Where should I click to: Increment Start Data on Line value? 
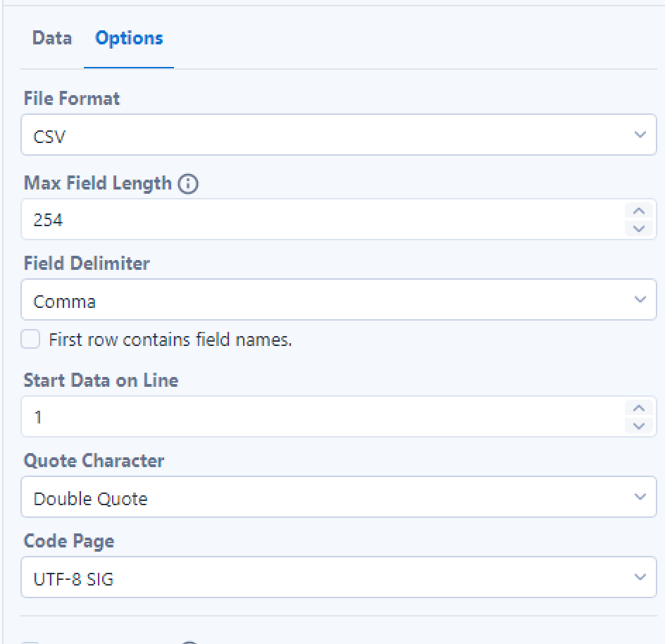coord(639,409)
